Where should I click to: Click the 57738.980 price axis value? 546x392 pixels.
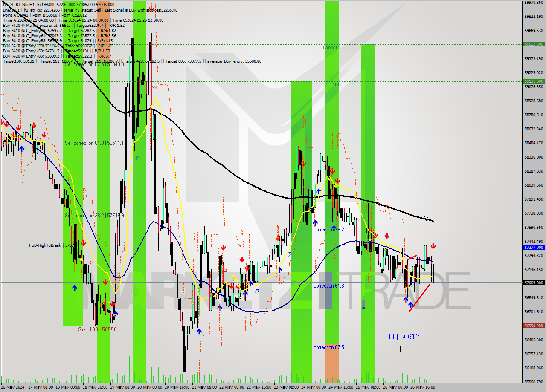[x=534, y=213]
